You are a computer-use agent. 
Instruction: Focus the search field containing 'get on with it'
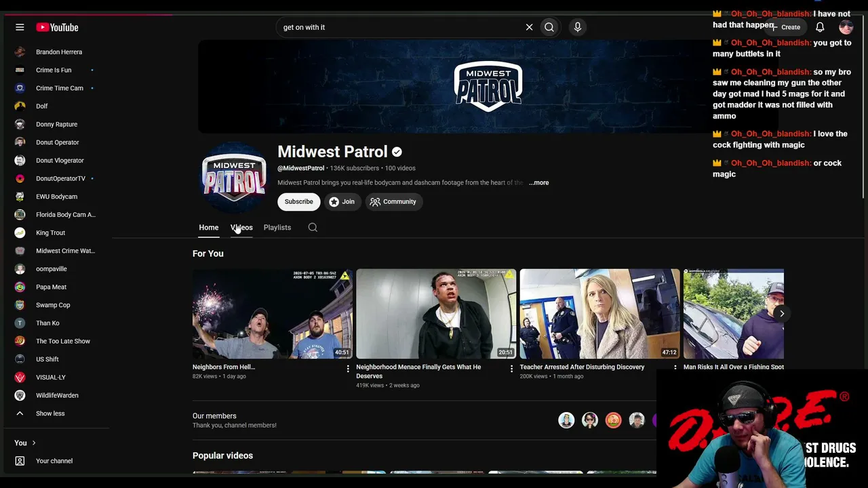tap(400, 27)
